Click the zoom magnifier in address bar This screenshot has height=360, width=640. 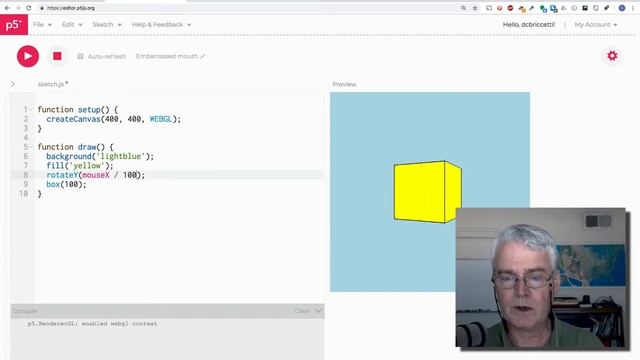pyautogui.click(x=463, y=8)
